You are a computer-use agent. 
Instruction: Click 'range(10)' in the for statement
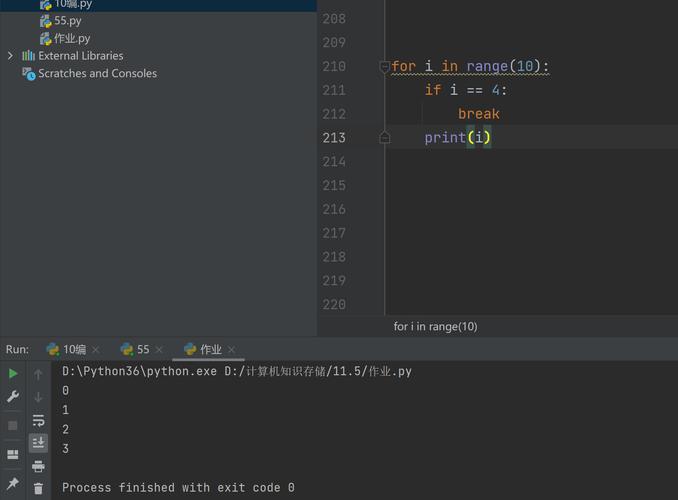503,66
